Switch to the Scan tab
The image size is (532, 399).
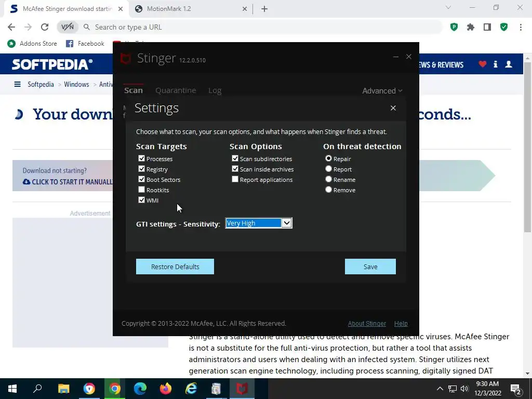134,90
